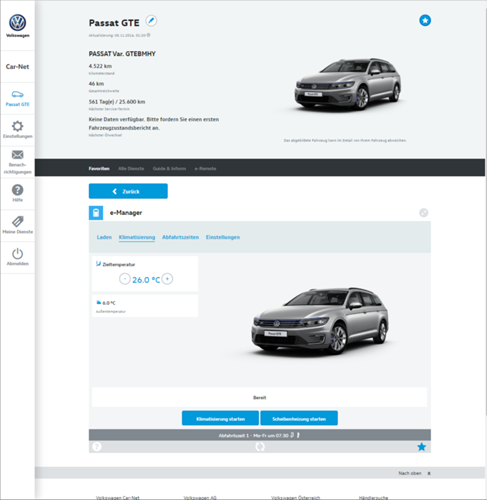Open Einstellungen gear icon in sidebar
The image size is (487, 500).
17,126
